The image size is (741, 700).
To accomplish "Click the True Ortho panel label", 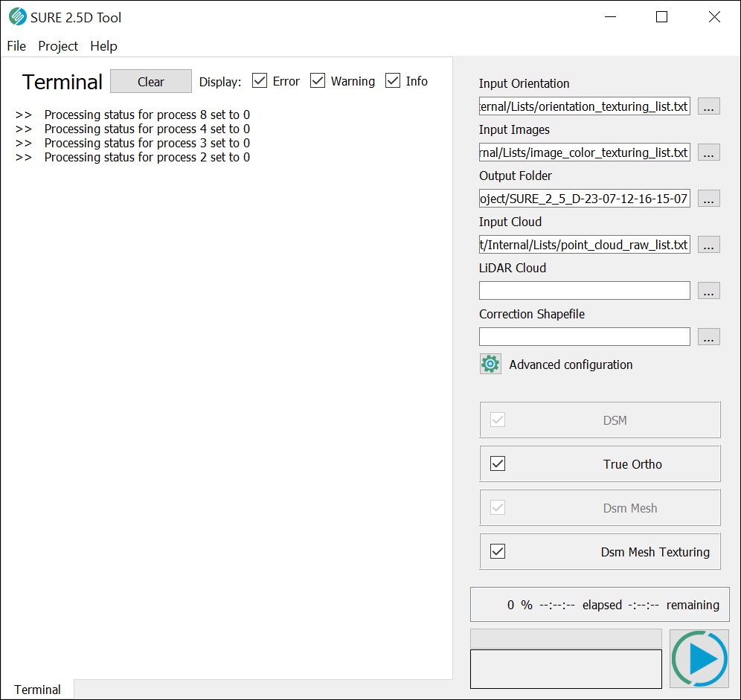I will pos(632,464).
